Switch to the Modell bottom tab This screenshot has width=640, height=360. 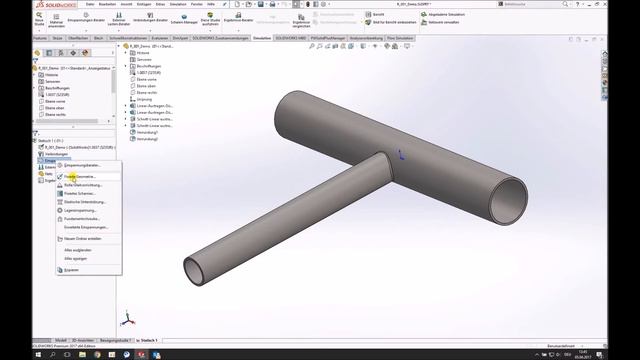[60, 340]
